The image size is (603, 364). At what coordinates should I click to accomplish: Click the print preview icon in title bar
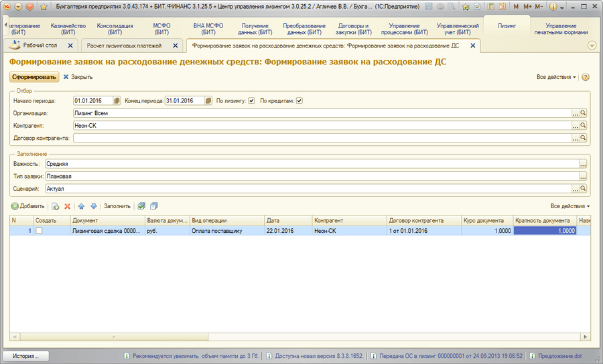452,7
